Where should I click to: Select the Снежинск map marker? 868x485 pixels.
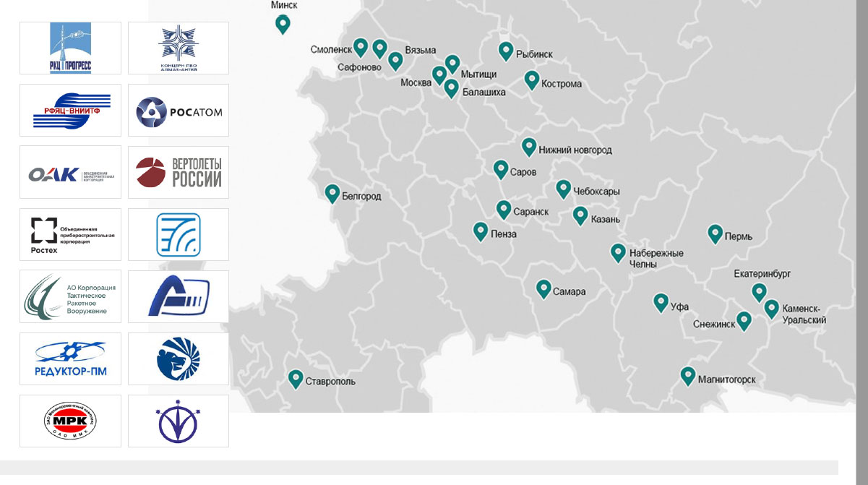click(x=744, y=321)
